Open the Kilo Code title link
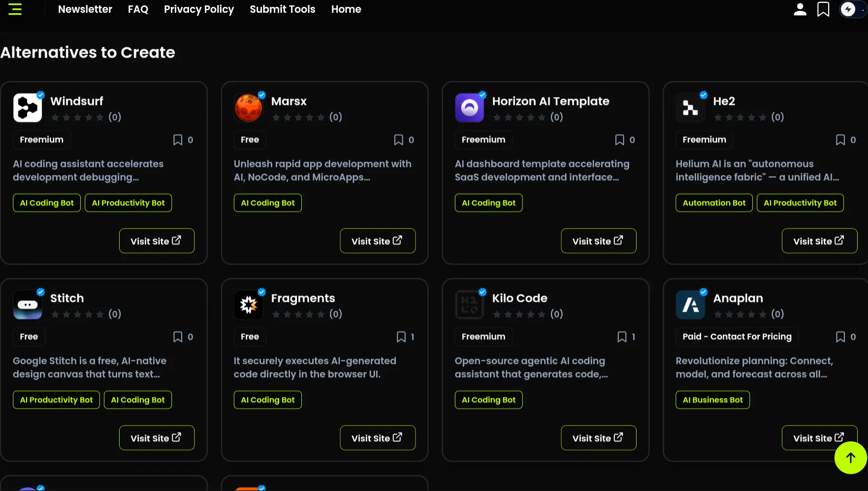Viewport: 868px width, 491px height. pos(520,298)
